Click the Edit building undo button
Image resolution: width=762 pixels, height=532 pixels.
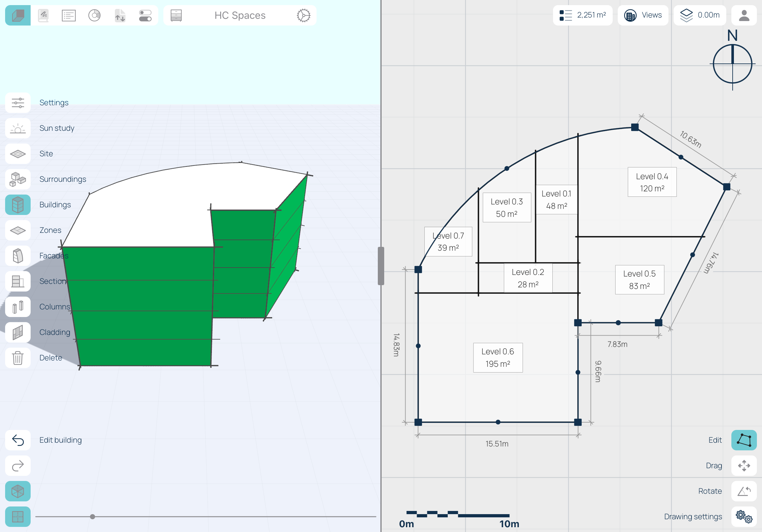(x=18, y=440)
